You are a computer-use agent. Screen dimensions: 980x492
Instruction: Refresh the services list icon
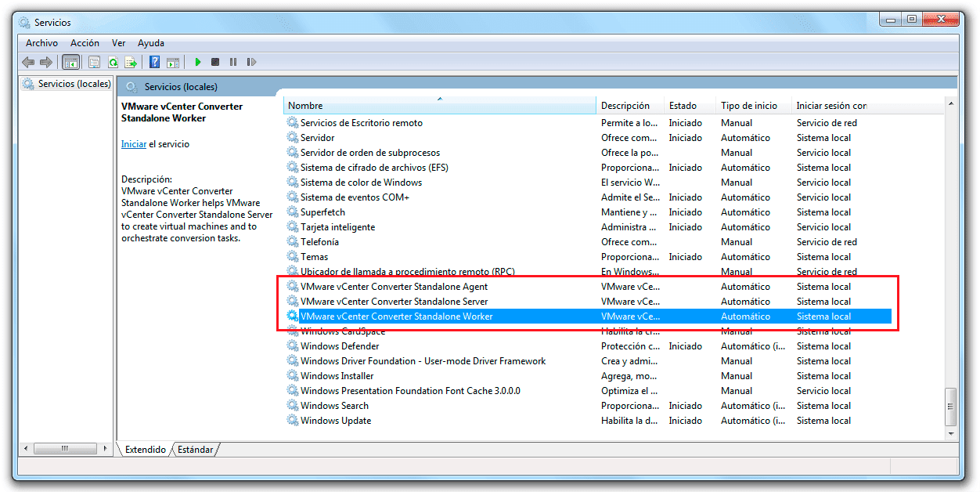[x=113, y=62]
